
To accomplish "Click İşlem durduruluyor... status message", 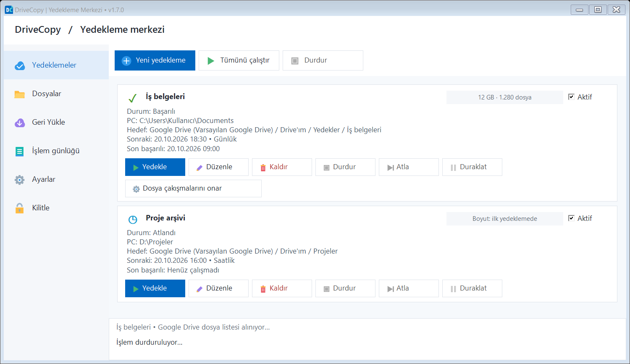I will tap(150, 343).
